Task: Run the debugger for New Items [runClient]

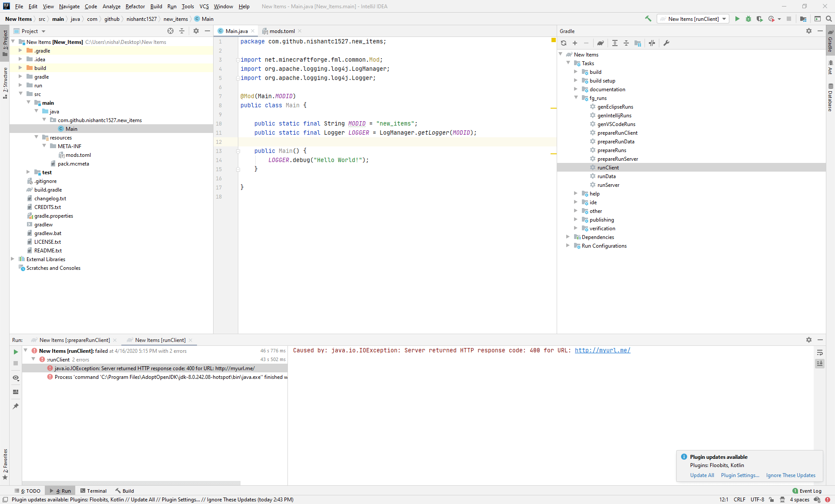Action: (x=748, y=19)
